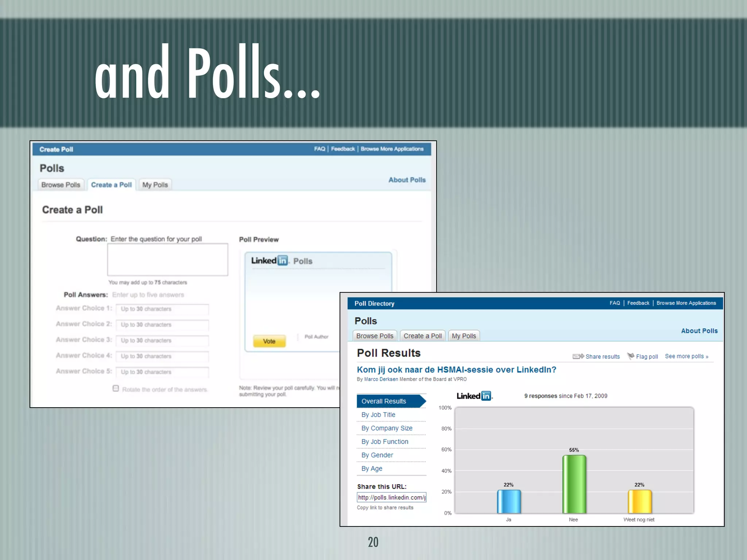747x560 pixels.
Task: Click the Answer Choice 1 field
Action: (x=162, y=309)
